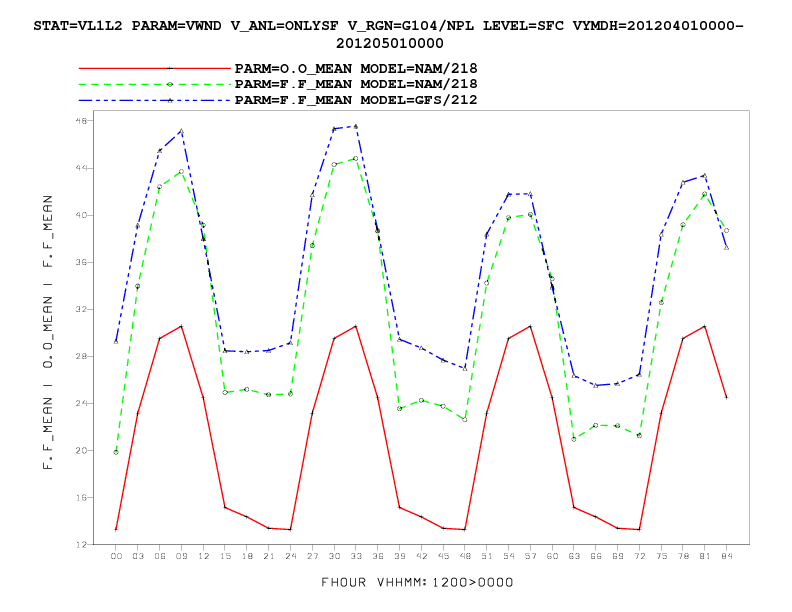The image size is (792, 612).
Task: Click x-axis tick label 15
Action: [x=225, y=556]
